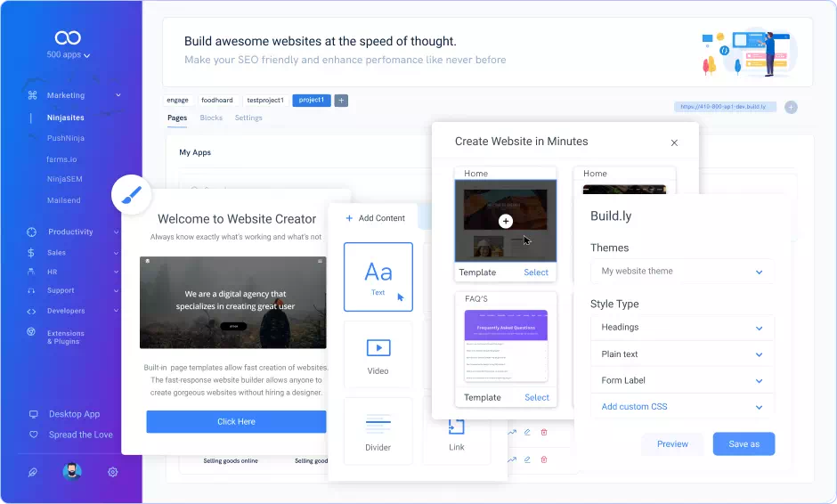Open the 500 apps dropdown

[69, 55]
